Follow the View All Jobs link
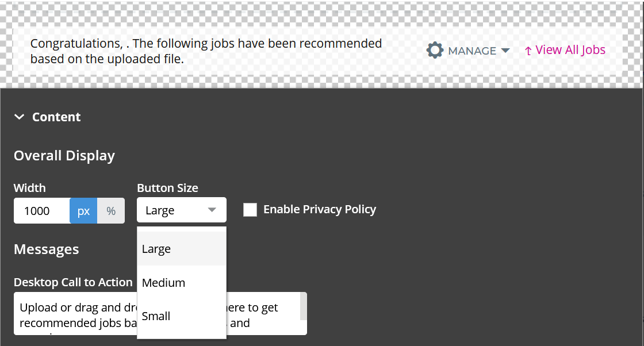The height and width of the screenshot is (346, 644). (570, 49)
